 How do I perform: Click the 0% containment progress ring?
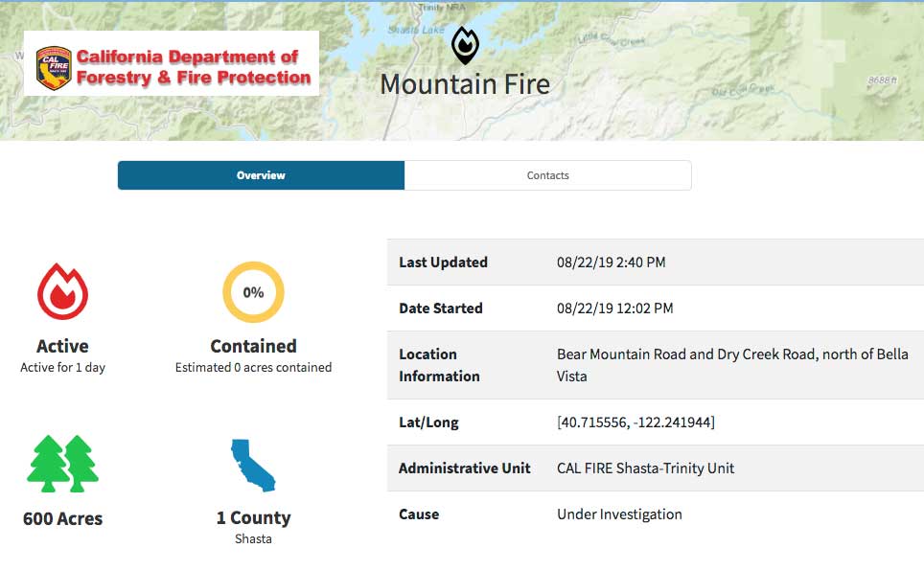click(x=253, y=292)
